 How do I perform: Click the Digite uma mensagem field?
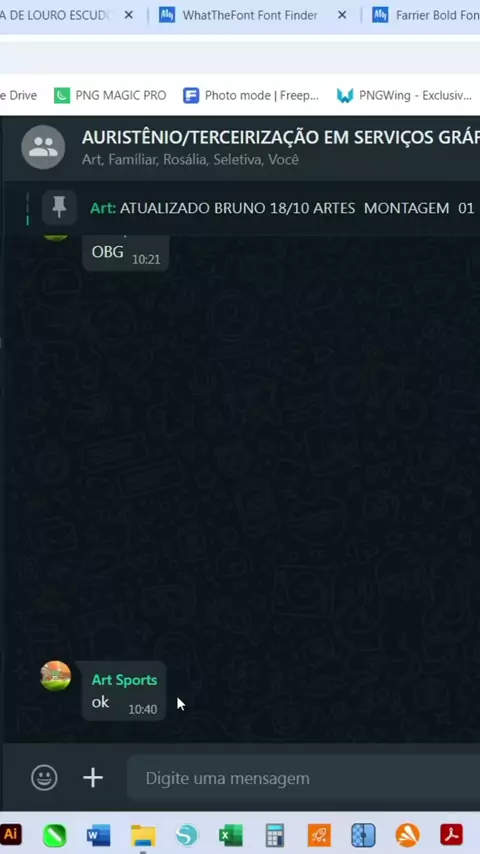click(303, 778)
